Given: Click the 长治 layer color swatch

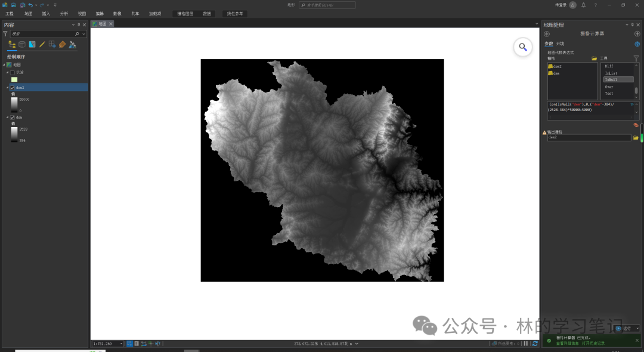Looking at the screenshot, I should (x=14, y=79).
